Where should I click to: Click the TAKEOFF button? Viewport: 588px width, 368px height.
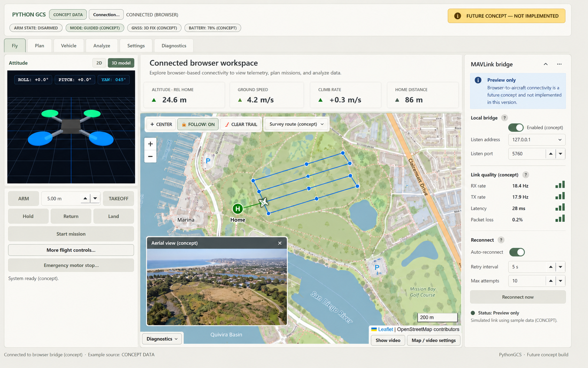pos(119,198)
